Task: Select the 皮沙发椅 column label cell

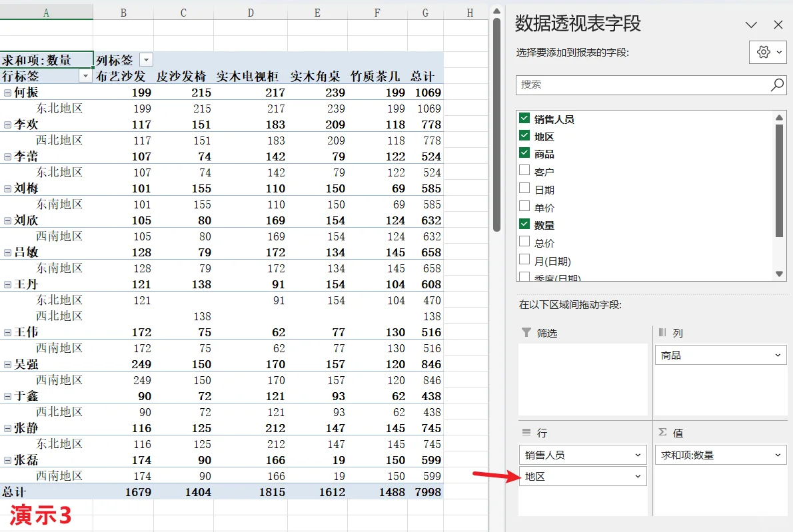Action: point(183,77)
